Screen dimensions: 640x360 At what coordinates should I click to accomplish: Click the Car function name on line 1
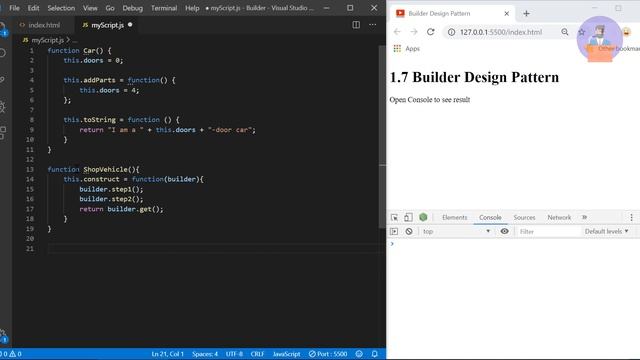89,51
